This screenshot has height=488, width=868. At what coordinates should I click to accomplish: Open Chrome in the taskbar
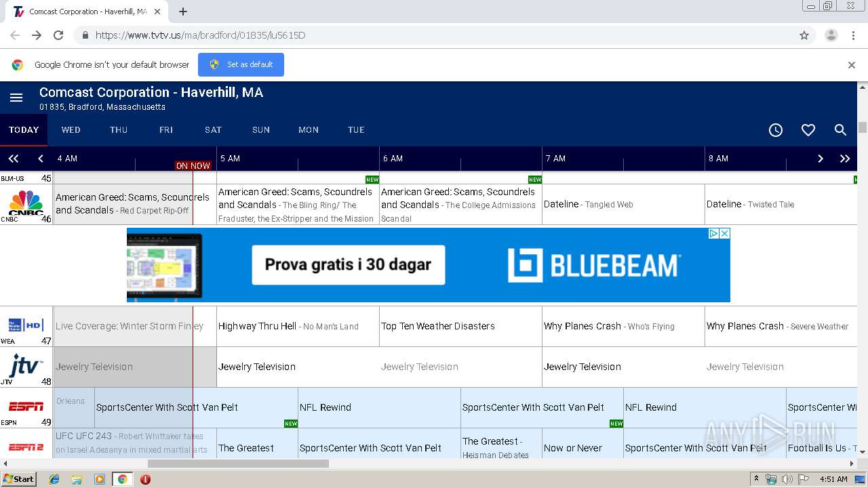[x=122, y=479]
